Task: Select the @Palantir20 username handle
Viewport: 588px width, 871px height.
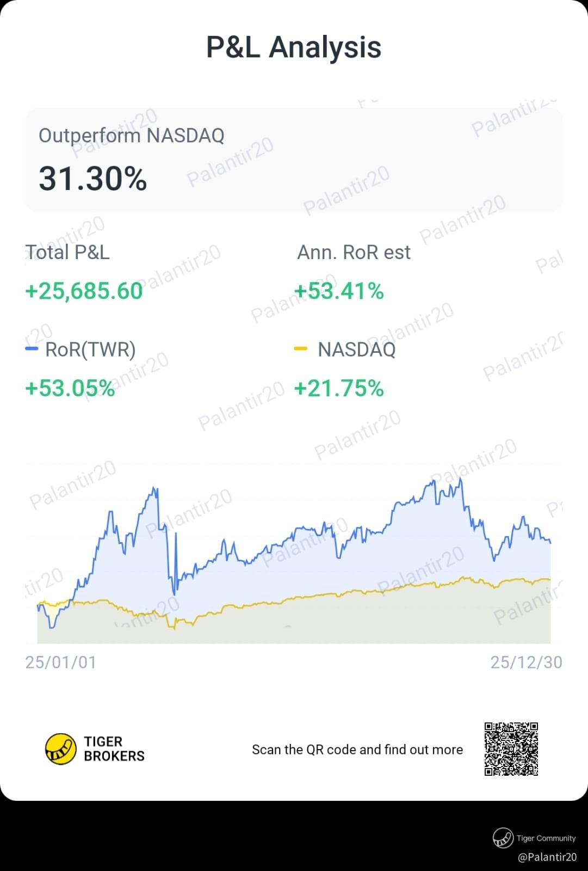Action: coord(547,857)
